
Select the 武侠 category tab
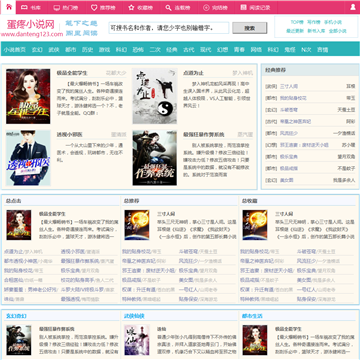tap(54, 50)
